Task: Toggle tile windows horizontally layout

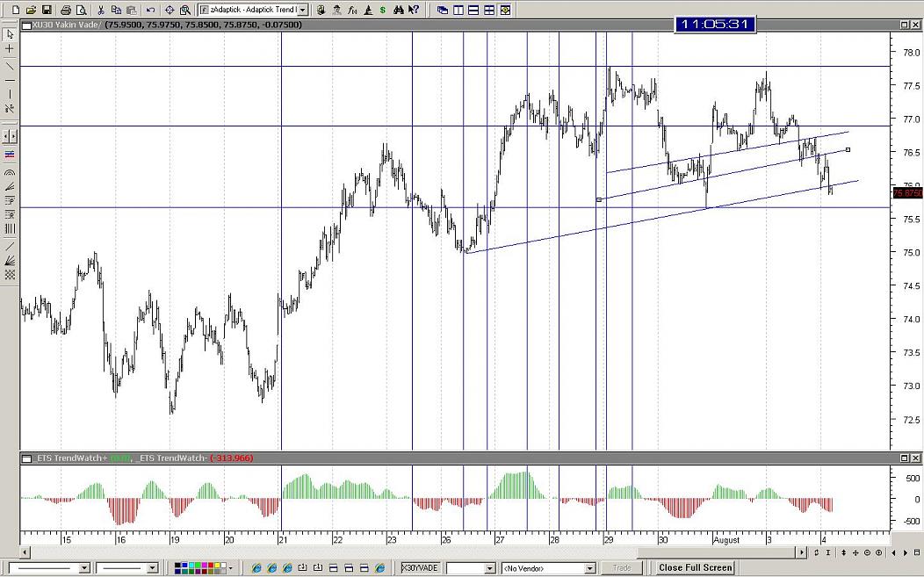Action: 473,10
